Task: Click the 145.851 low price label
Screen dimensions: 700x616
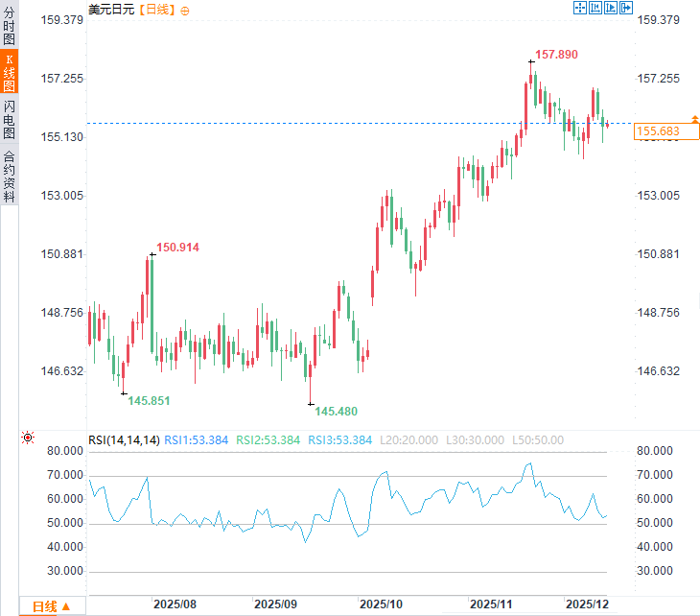Action: pos(149,401)
